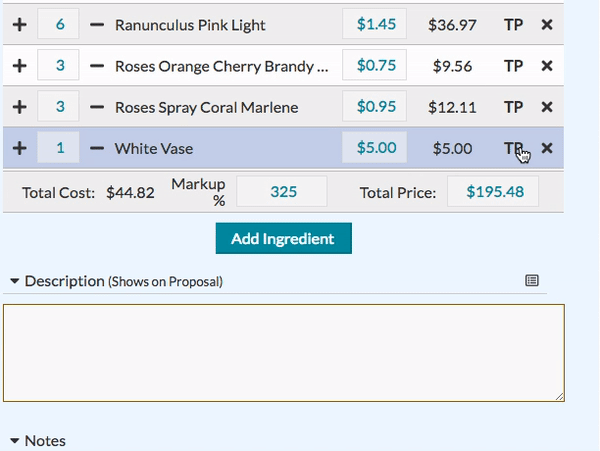Viewport: 600px width, 451px height.
Task: Edit the $1.45 Ranunculus unit price
Action: (x=374, y=24)
